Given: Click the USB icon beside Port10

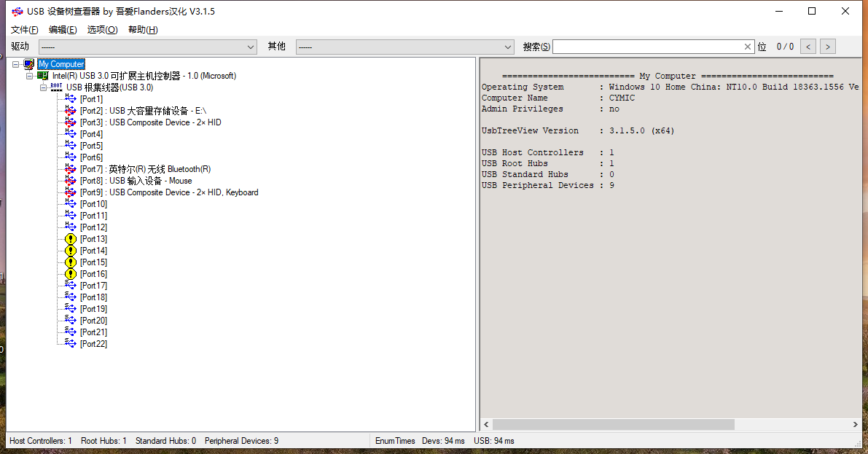Looking at the screenshot, I should (70, 204).
